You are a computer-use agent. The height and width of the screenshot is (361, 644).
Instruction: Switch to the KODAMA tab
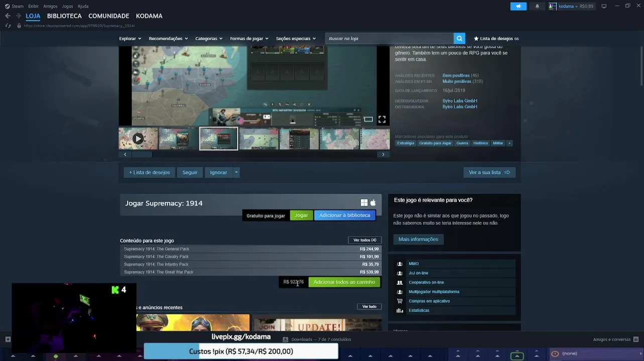click(149, 16)
